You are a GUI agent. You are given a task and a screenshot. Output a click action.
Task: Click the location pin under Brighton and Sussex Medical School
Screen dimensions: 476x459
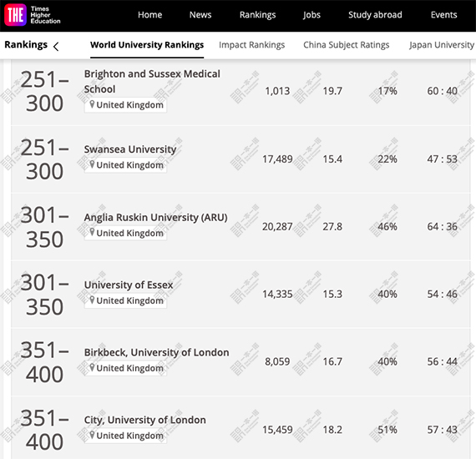point(92,104)
